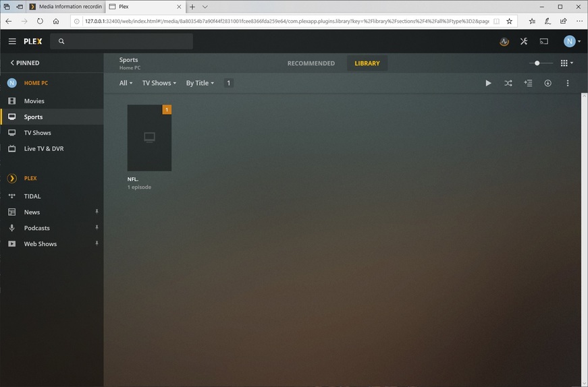Toggle reading view icon
Image resolution: width=588 pixels, height=387 pixels.
coord(496,22)
